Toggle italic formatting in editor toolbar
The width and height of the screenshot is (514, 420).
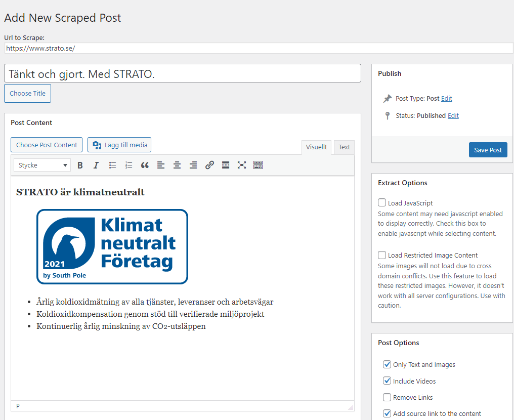(x=96, y=165)
